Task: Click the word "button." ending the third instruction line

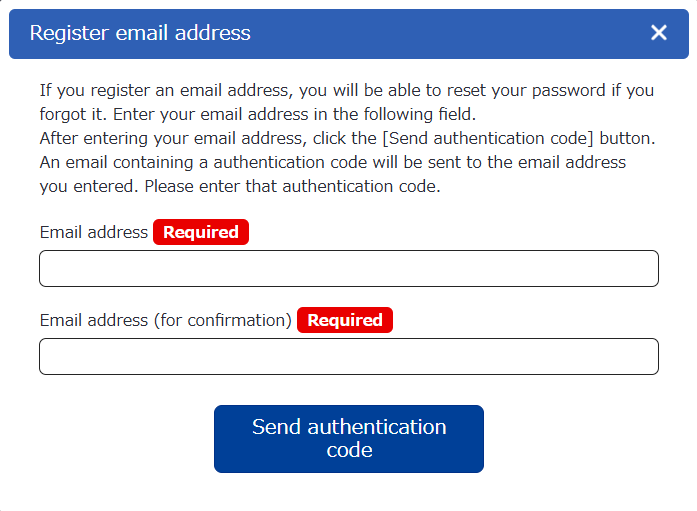Action: 627,138
